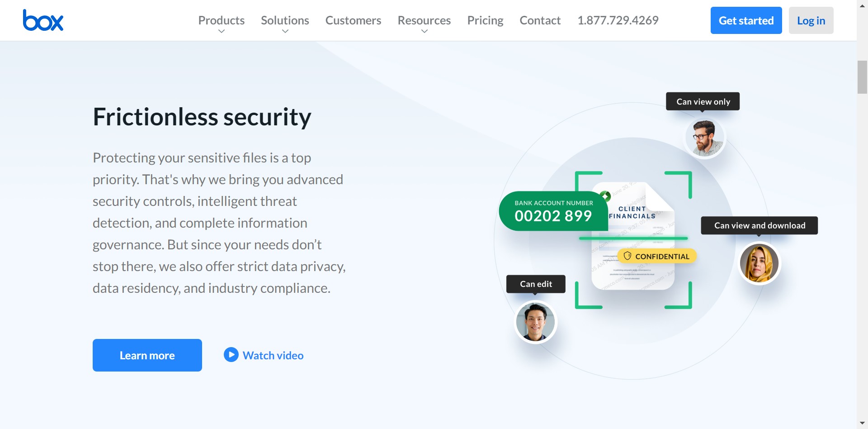Click the smiling man avatar under Can edit
This screenshot has height=429, width=868.
click(536, 322)
